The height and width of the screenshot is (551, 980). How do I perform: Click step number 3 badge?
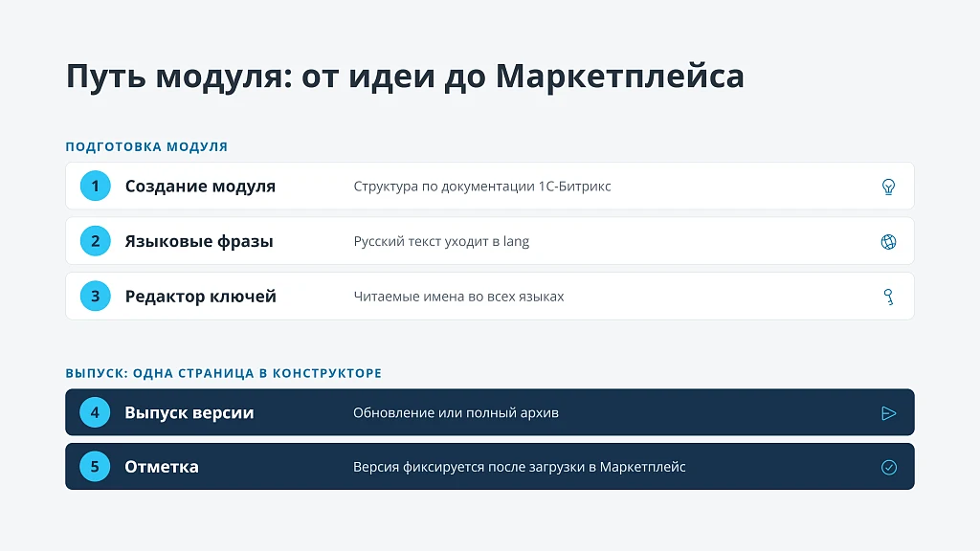pyautogui.click(x=95, y=297)
